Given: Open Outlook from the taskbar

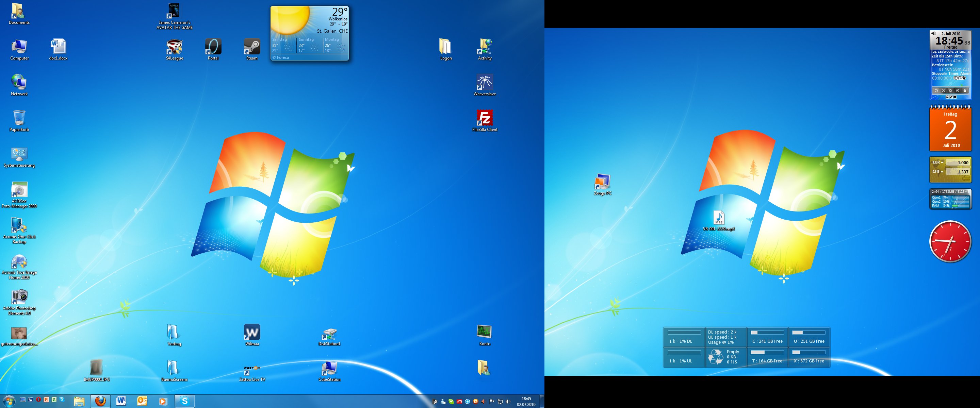Looking at the screenshot, I should pyautogui.click(x=142, y=401).
